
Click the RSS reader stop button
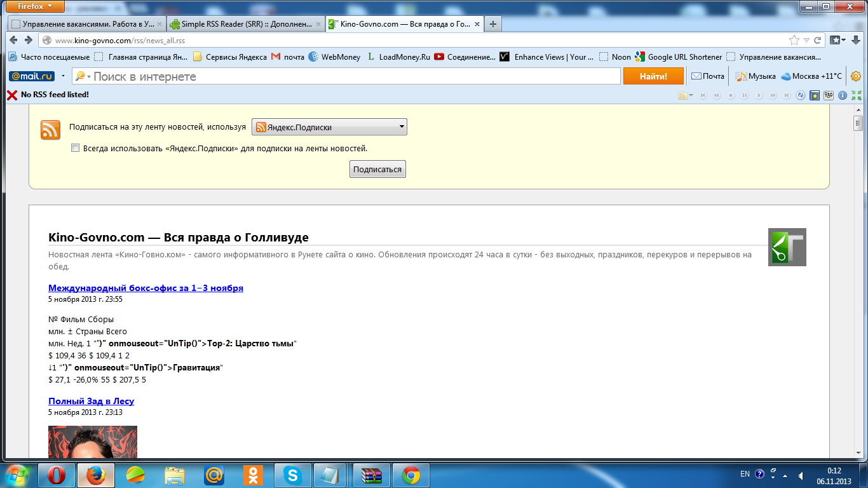click(731, 95)
